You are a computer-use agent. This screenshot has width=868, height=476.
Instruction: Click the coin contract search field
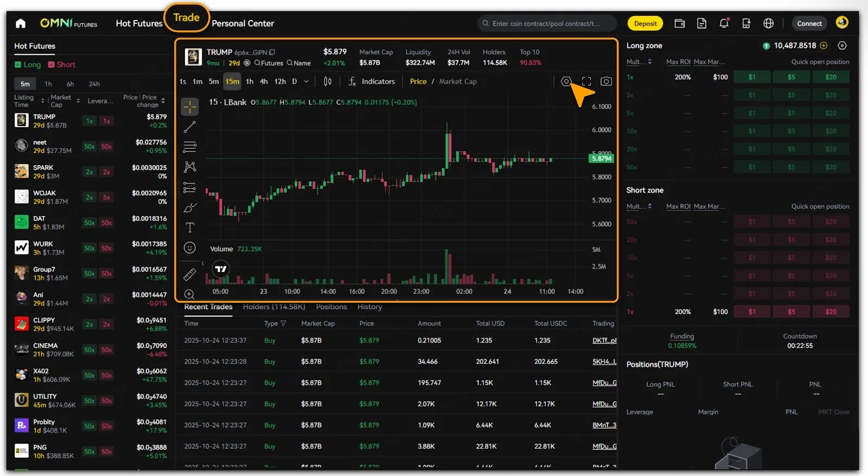click(548, 23)
